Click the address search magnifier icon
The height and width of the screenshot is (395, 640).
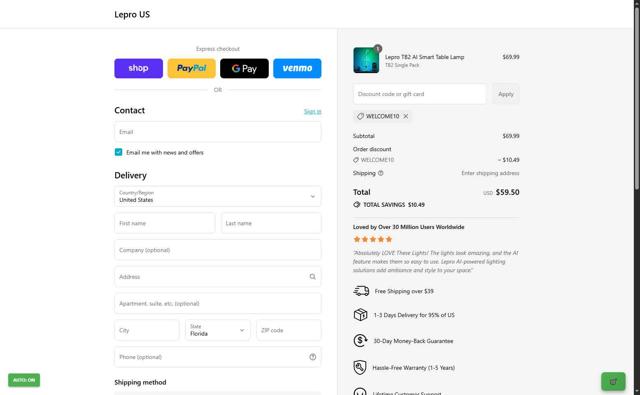point(313,277)
